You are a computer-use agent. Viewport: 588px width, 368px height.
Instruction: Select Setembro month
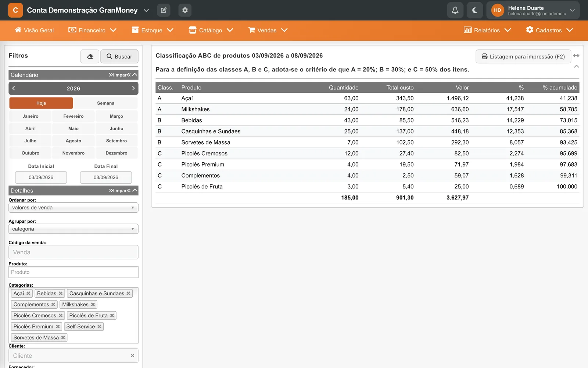pos(116,141)
